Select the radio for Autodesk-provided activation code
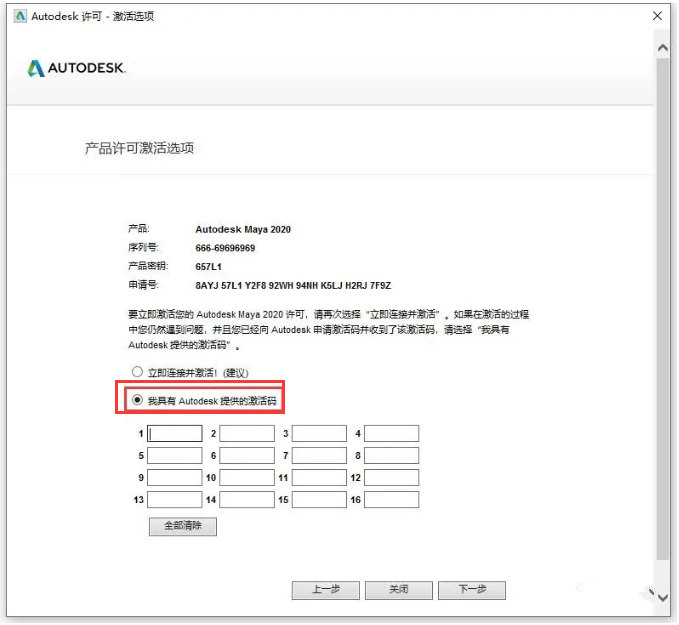The width and height of the screenshot is (679, 625). [137, 400]
